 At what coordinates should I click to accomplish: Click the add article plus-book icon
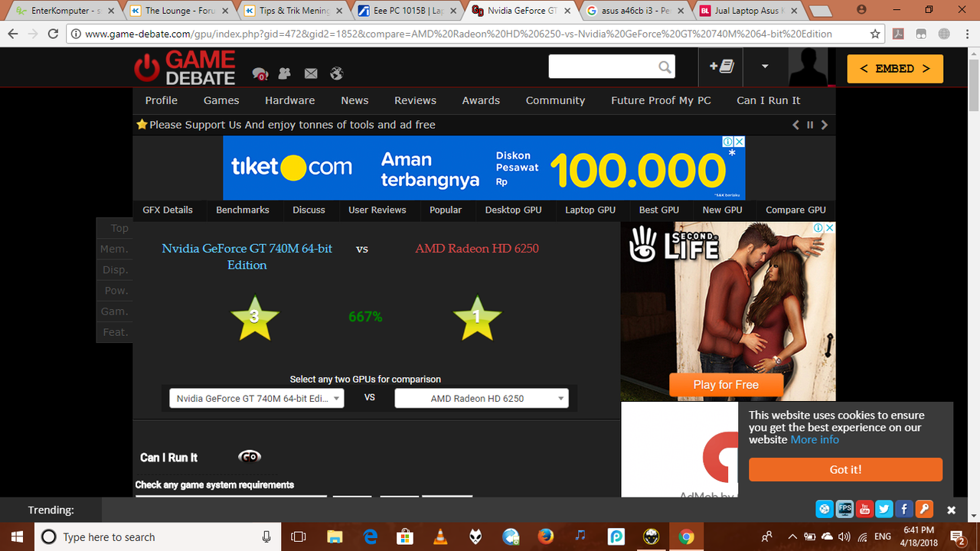(721, 67)
